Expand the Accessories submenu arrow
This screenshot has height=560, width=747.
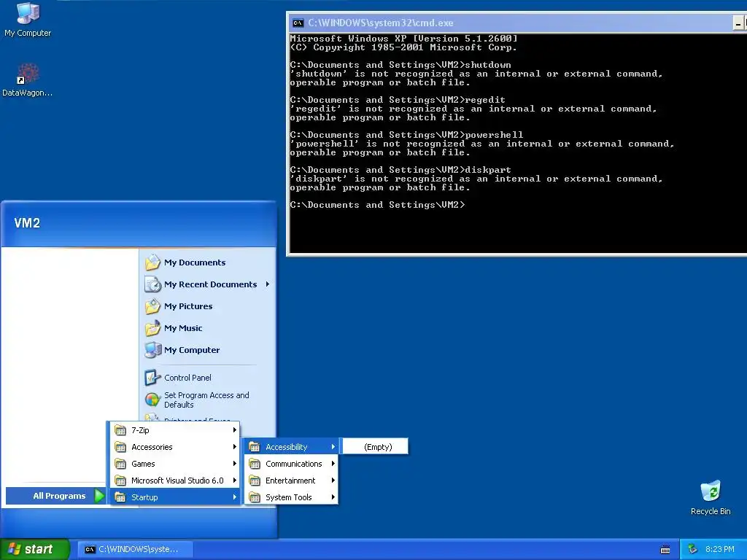(x=234, y=447)
